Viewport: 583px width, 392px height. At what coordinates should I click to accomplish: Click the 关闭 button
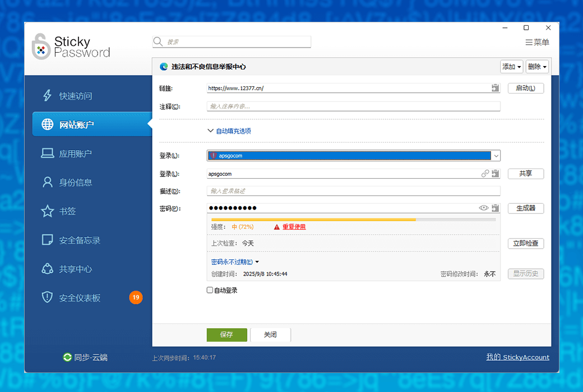click(270, 334)
